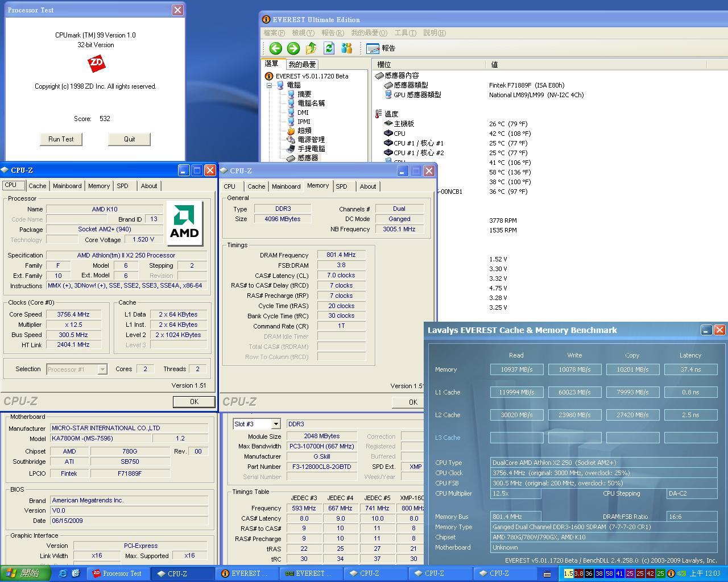Click the NVIDIA icon in system tray
728x582 pixels.
pos(681,573)
